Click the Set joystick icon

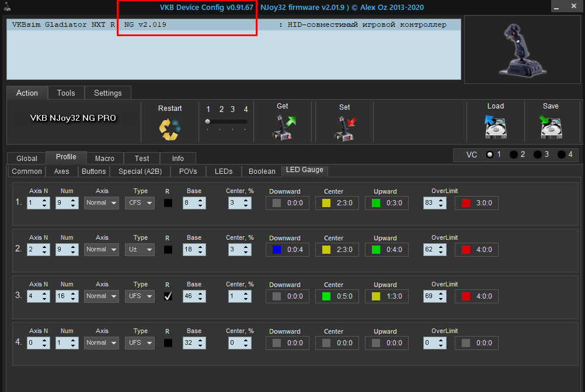point(344,129)
